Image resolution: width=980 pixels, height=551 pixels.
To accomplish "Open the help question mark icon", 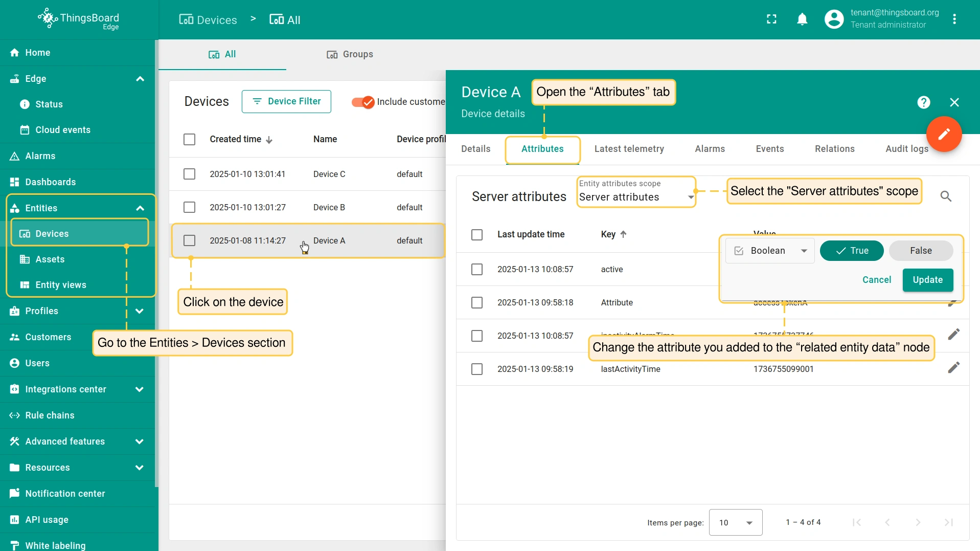I will click(x=923, y=102).
